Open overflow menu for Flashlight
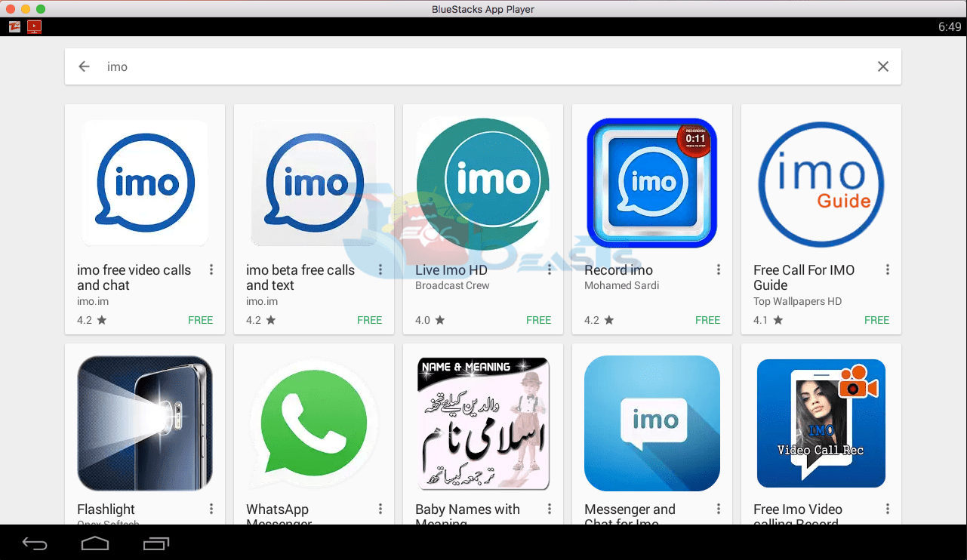This screenshot has width=967, height=560. point(211,509)
